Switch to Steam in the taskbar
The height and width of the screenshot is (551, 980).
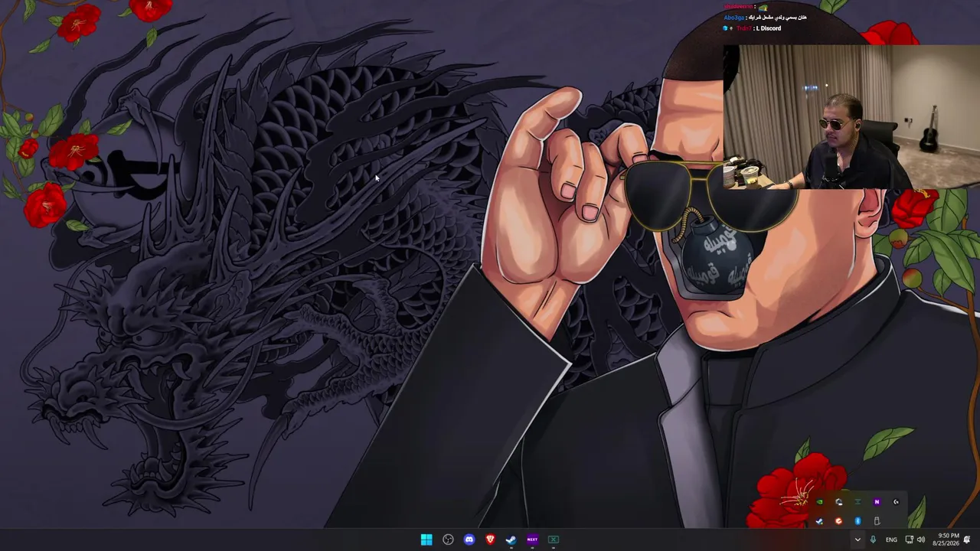pos(511,540)
